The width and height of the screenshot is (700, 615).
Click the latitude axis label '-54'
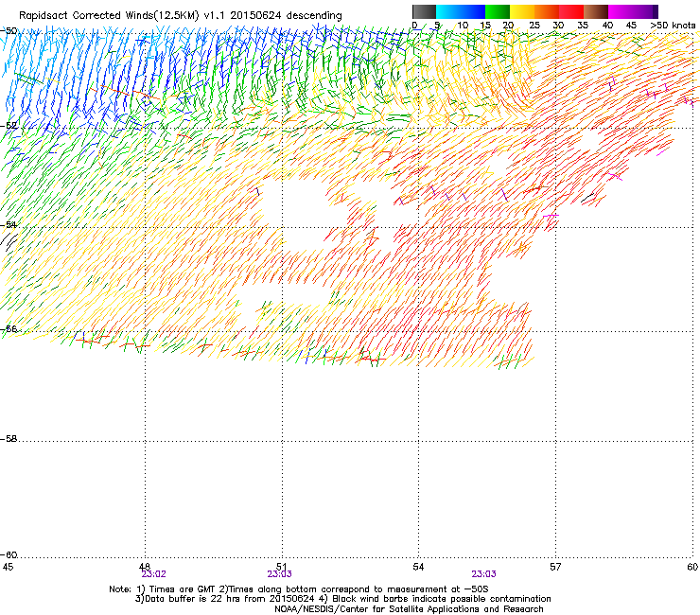(9, 225)
